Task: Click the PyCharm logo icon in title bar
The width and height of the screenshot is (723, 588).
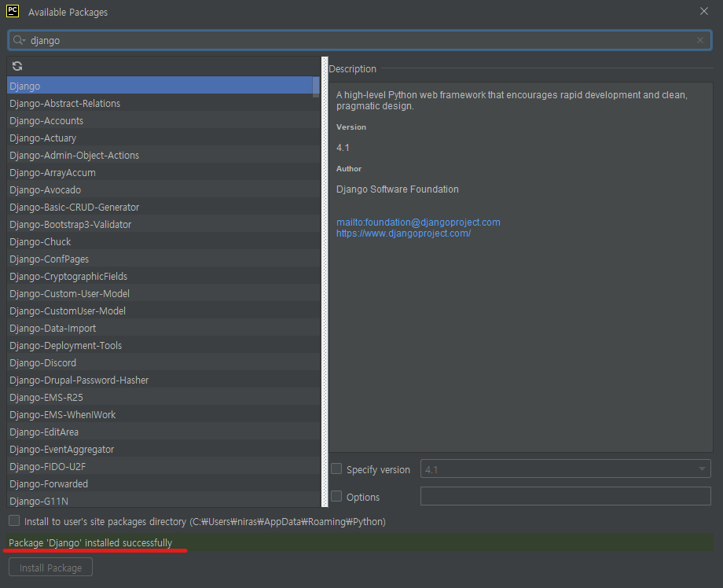Action: tap(13, 11)
